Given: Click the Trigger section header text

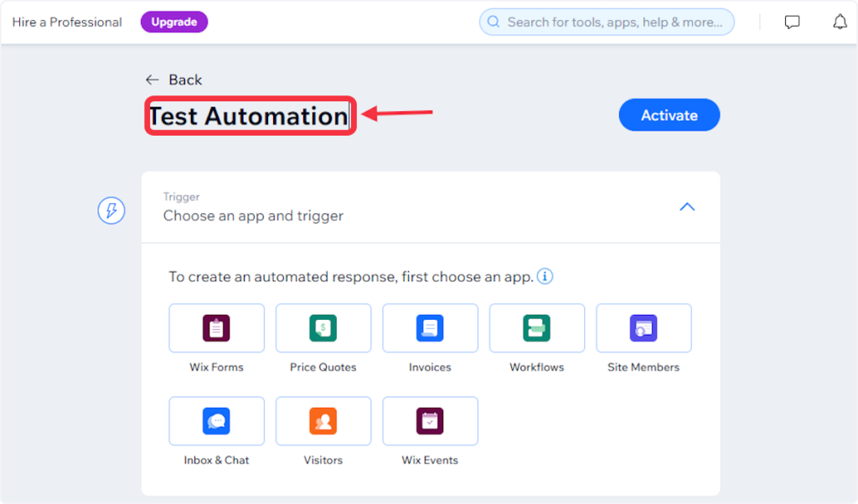Looking at the screenshot, I should (253, 215).
